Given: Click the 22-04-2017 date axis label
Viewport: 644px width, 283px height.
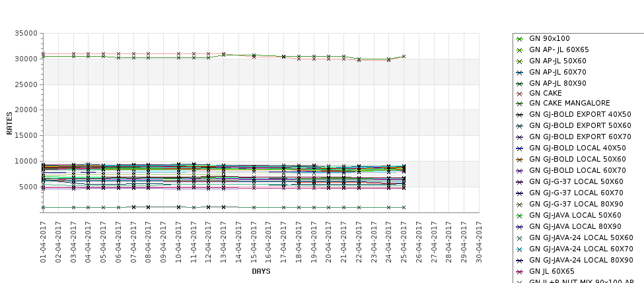Looking at the screenshot, I should point(359,242).
